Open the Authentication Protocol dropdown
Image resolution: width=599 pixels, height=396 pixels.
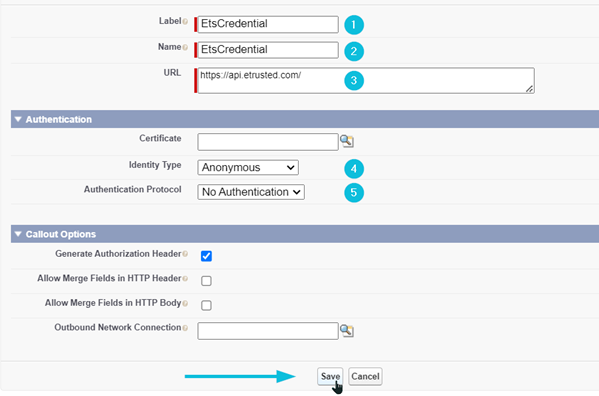tap(251, 192)
